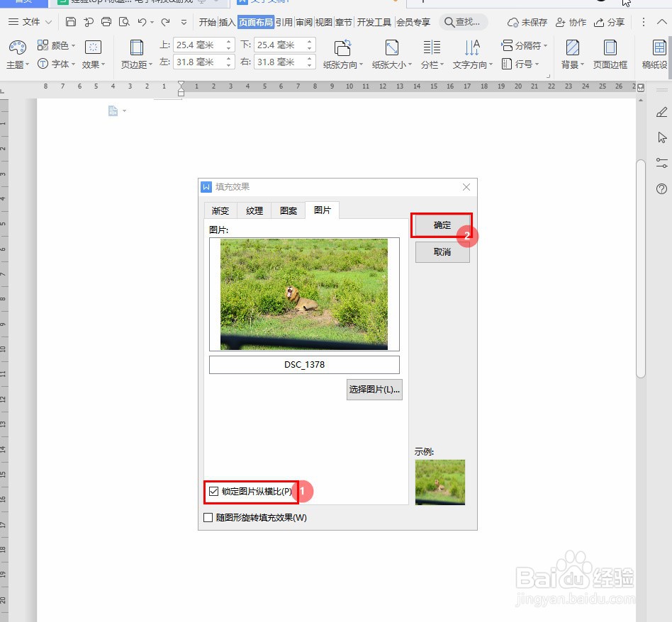The height and width of the screenshot is (622, 672).
Task: Open the 图案 tab in fill dialog
Action: click(x=288, y=210)
